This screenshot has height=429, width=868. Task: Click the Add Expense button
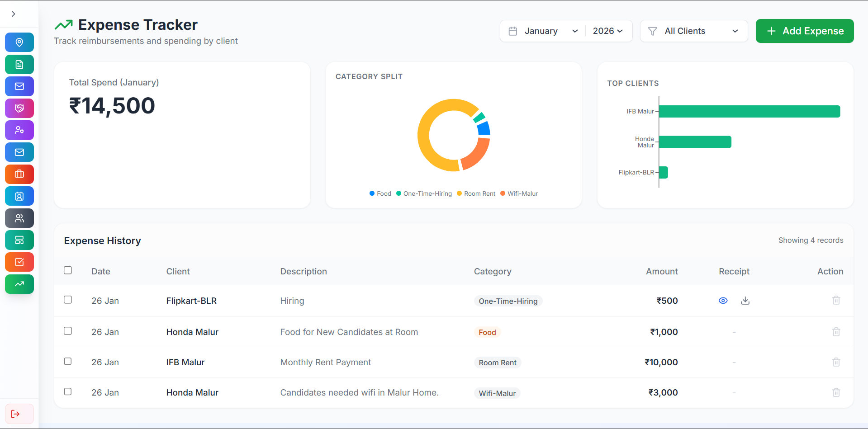coord(804,31)
